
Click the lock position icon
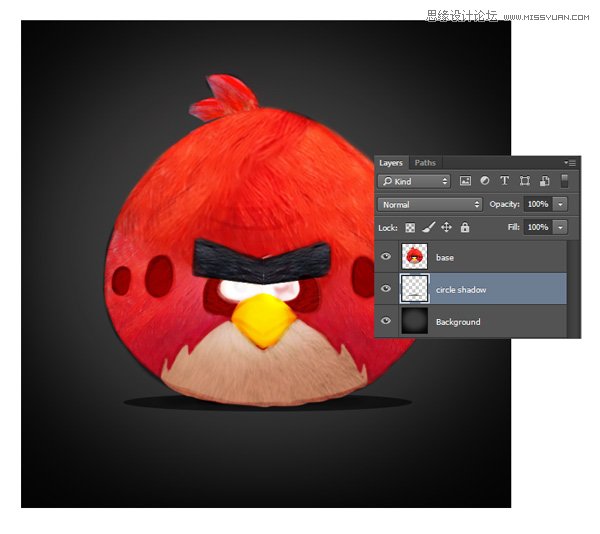[447, 228]
